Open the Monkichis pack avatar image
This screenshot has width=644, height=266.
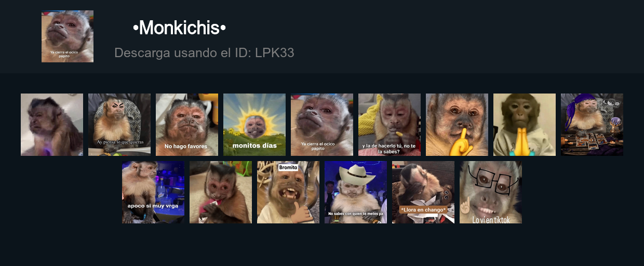tap(68, 36)
